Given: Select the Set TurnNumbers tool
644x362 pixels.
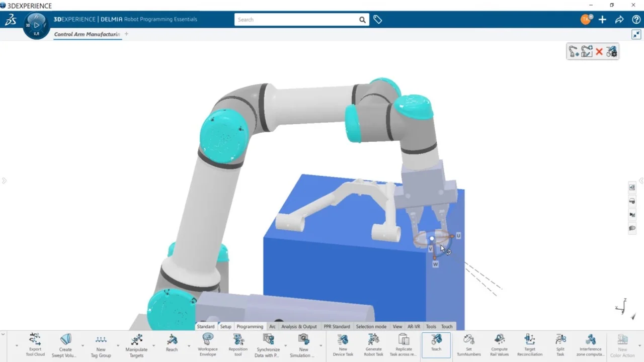Looking at the screenshot, I should point(468,344).
